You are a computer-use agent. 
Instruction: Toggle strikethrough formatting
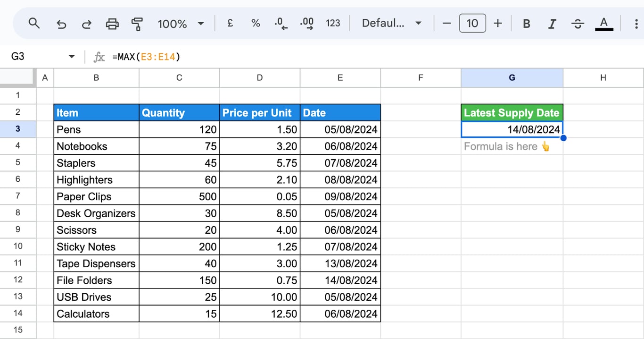(578, 24)
